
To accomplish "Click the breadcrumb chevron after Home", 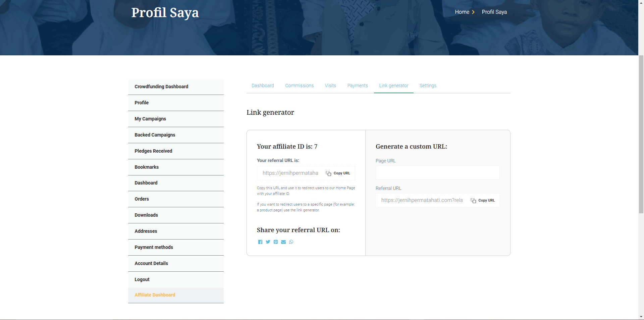I will (x=473, y=12).
